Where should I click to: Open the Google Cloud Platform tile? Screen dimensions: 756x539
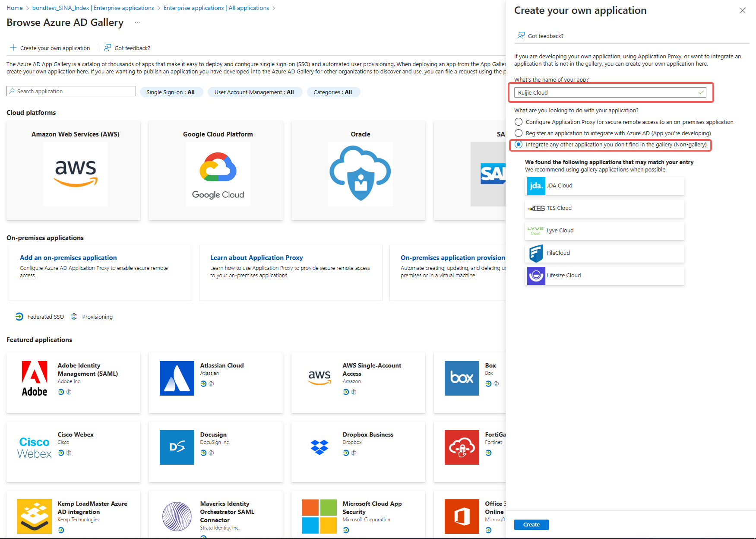click(x=218, y=174)
